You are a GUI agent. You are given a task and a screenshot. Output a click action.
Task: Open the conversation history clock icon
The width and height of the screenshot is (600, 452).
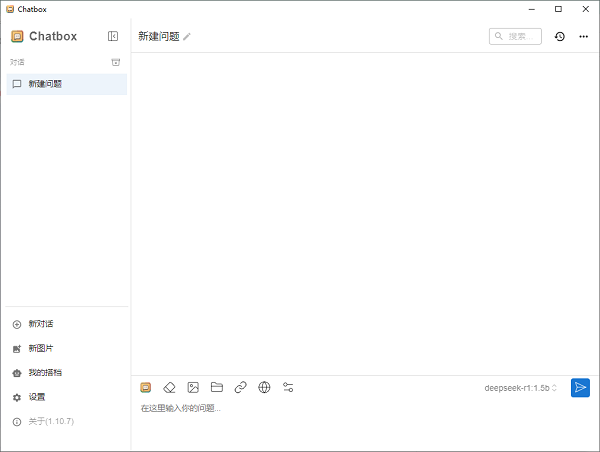point(559,37)
